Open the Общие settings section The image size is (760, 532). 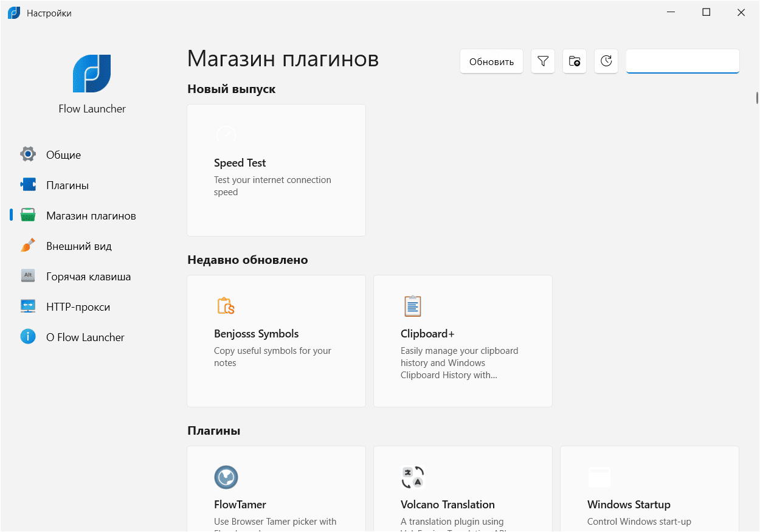[x=63, y=155]
